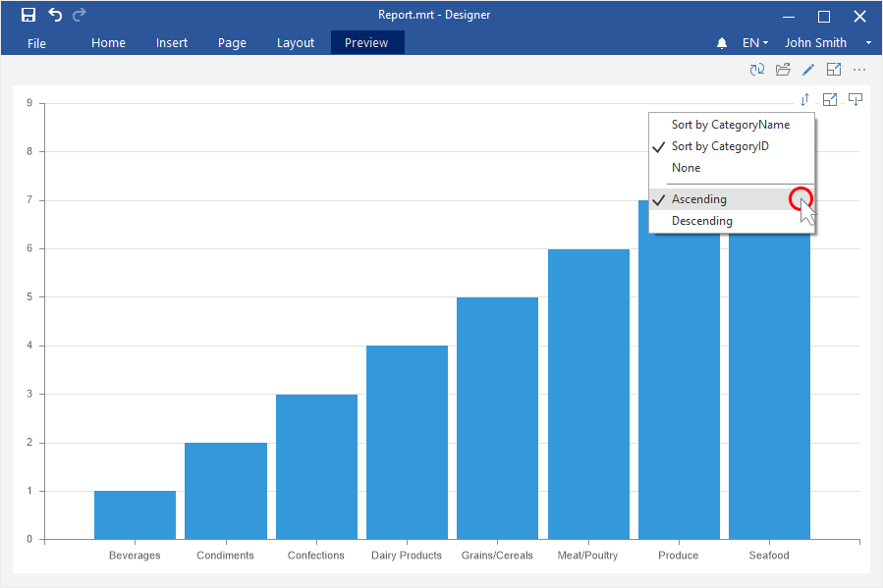Click the refresh icon in dashboard toolbar
The width and height of the screenshot is (883, 588).
tap(756, 70)
